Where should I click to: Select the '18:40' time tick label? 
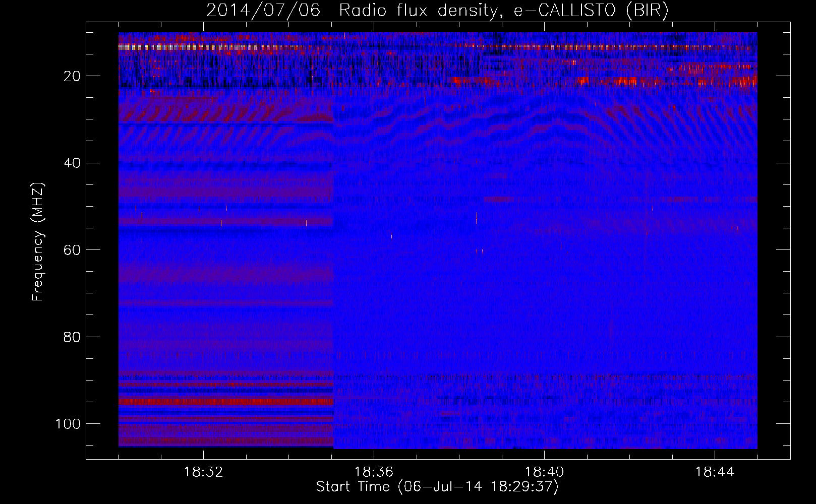544,472
